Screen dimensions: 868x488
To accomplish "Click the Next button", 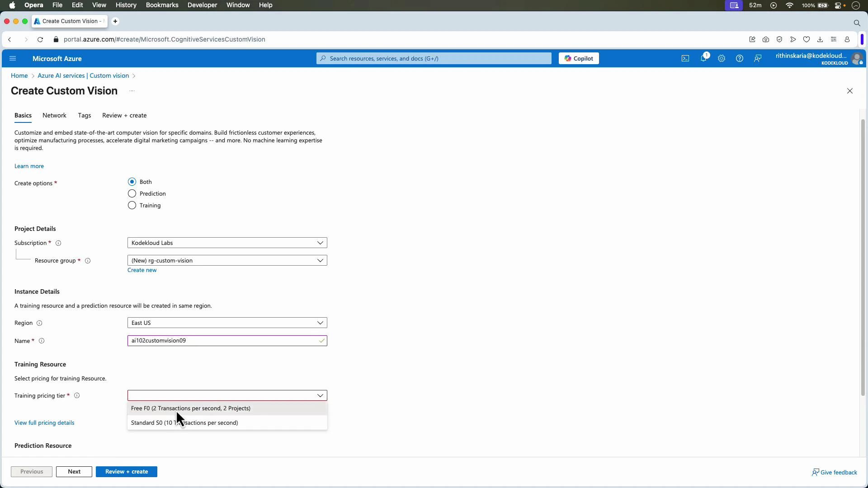I will coord(74,472).
